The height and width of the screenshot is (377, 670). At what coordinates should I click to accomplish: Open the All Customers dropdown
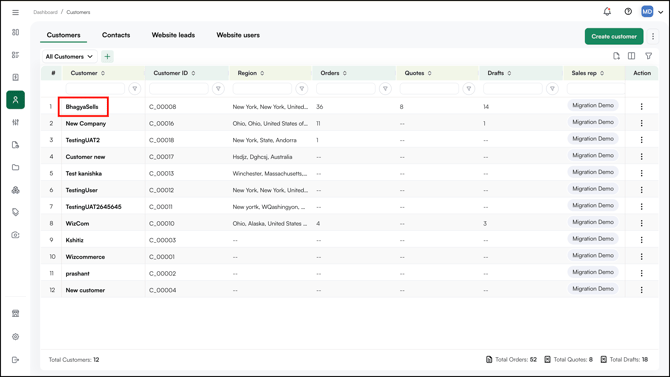(x=69, y=56)
